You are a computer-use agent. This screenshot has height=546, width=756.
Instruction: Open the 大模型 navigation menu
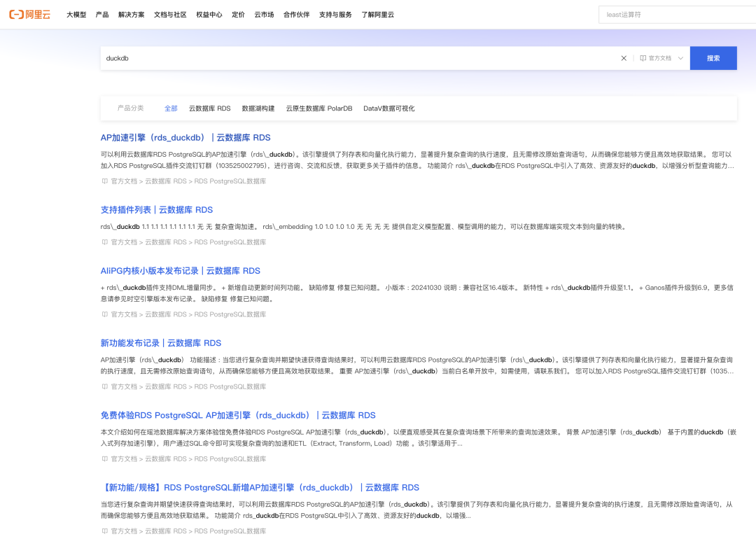[x=76, y=15]
